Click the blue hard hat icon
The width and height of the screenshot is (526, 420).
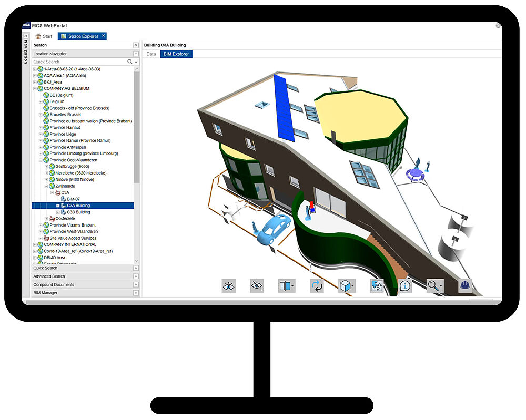point(465,285)
